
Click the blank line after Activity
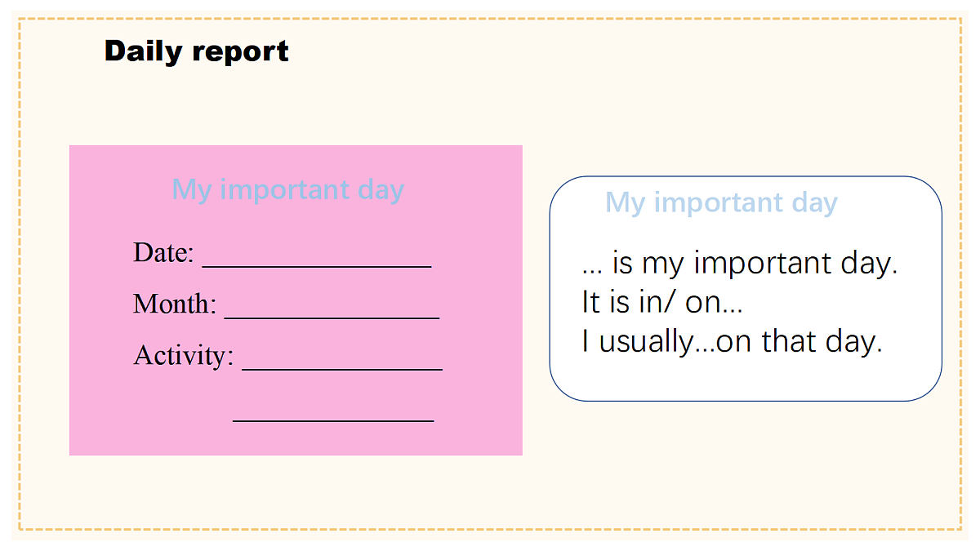click(342, 369)
